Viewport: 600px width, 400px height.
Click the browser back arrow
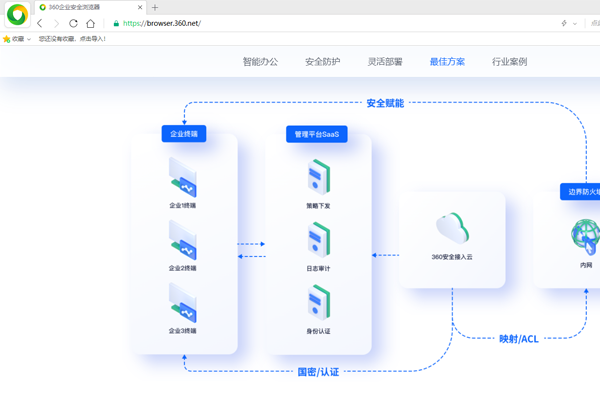40,23
